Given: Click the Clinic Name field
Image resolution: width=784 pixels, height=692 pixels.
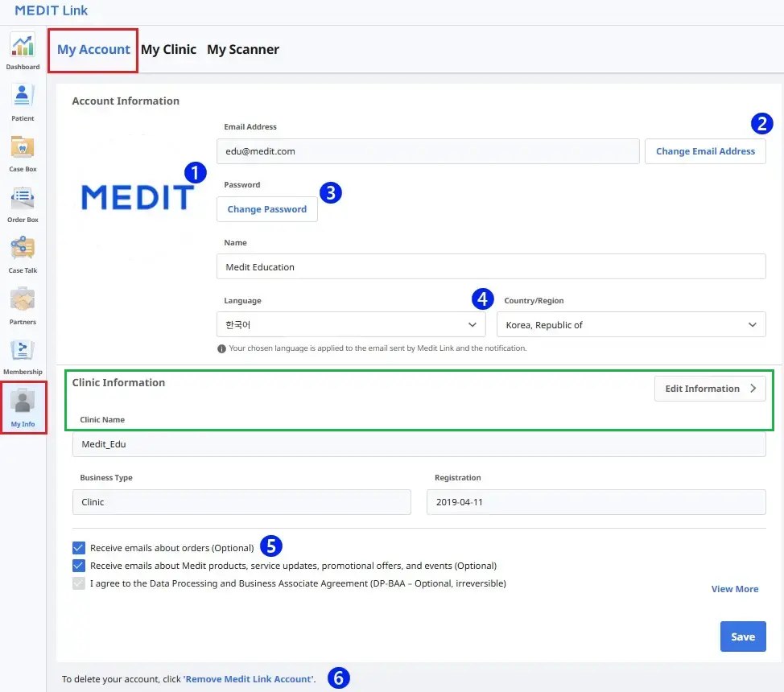Looking at the screenshot, I should click(419, 444).
